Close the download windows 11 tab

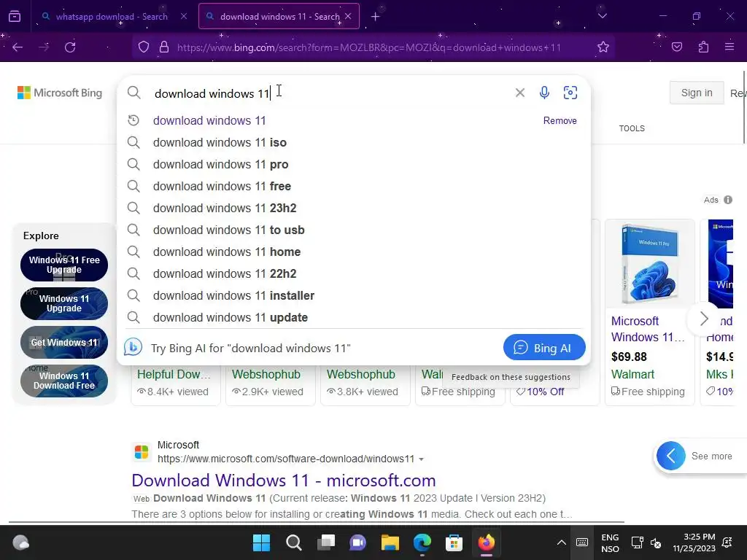pos(348,16)
